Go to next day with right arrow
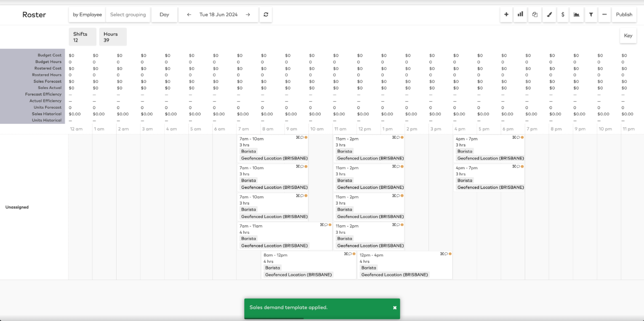 click(x=248, y=14)
